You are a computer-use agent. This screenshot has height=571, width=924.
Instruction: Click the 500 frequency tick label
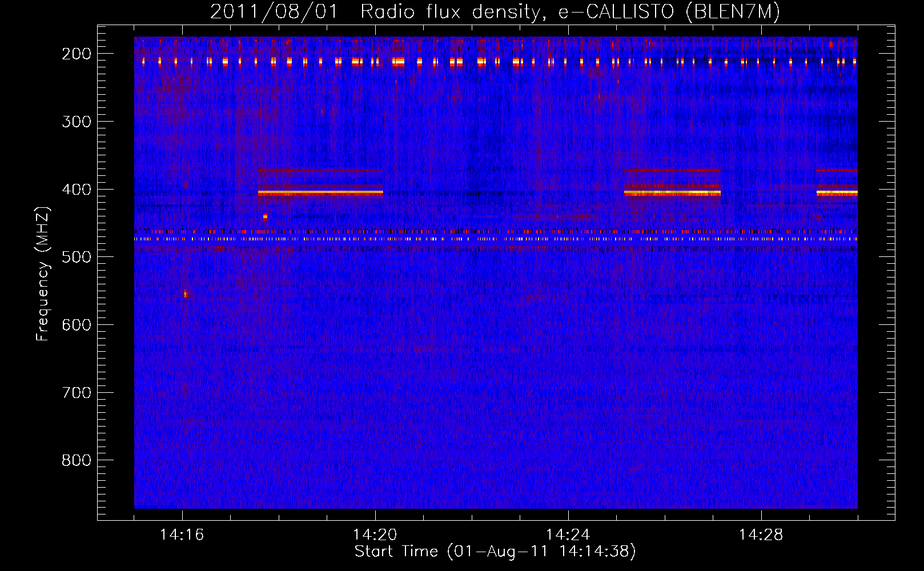point(77,257)
